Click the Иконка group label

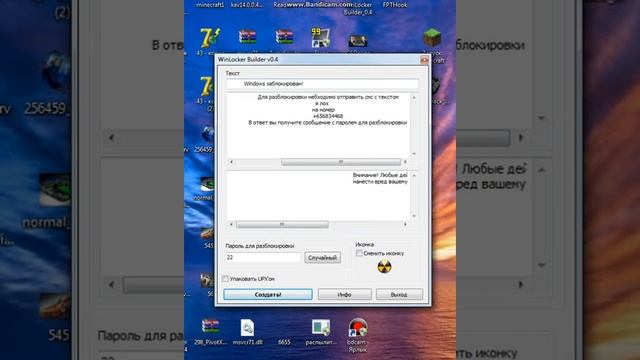[x=364, y=244]
